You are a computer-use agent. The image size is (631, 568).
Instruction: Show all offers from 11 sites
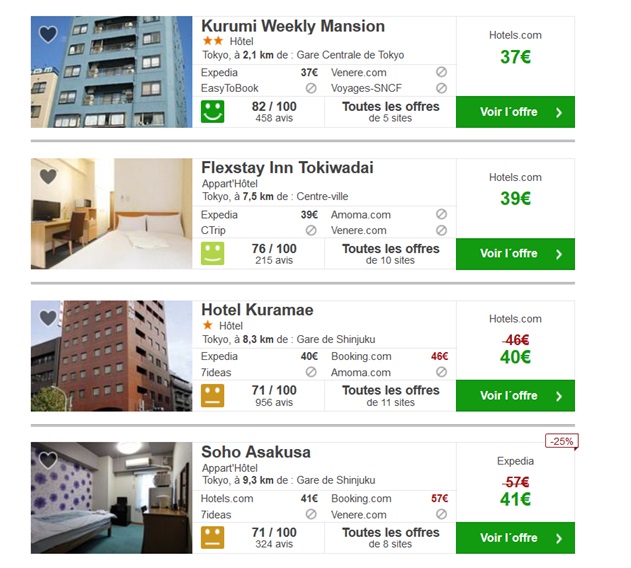point(390,396)
